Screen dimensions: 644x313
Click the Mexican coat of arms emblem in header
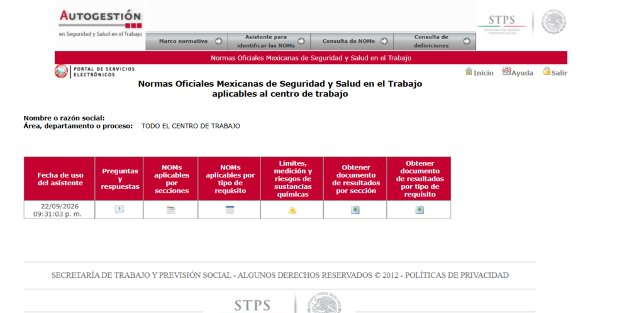[x=553, y=22]
